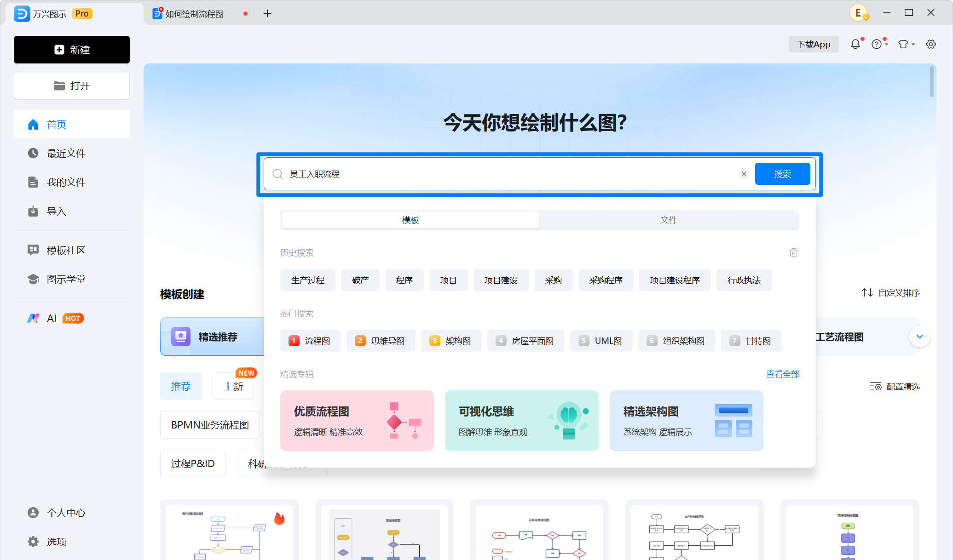The height and width of the screenshot is (560, 953).
Task: Switch to the 文件 tab
Action: point(669,220)
